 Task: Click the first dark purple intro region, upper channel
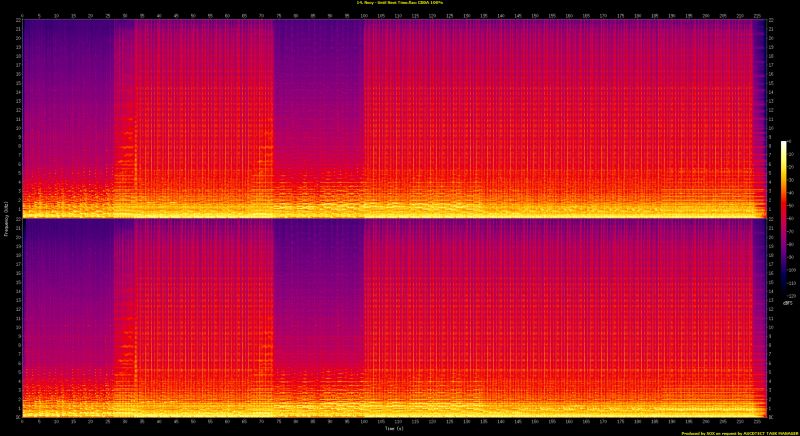pyautogui.click(x=66, y=80)
